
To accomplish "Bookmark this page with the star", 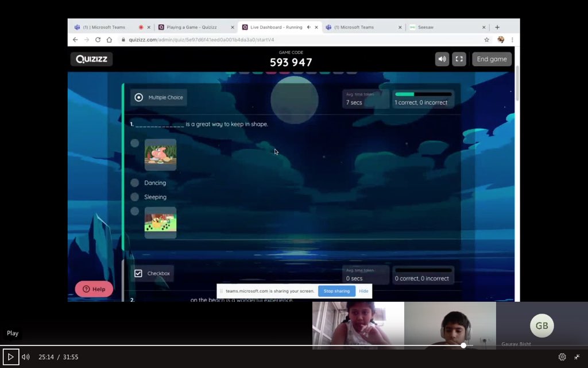I will (x=486, y=40).
